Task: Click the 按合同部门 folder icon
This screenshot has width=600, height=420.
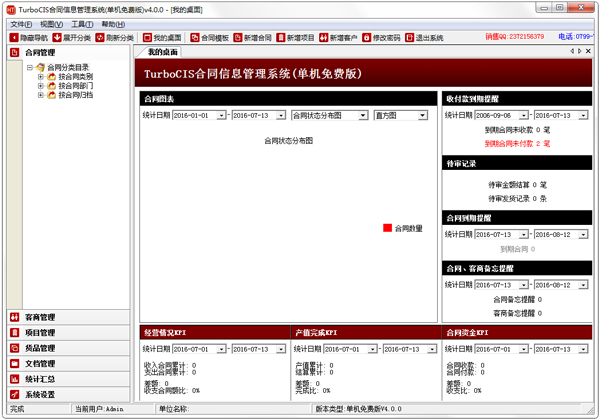Action: coord(51,86)
